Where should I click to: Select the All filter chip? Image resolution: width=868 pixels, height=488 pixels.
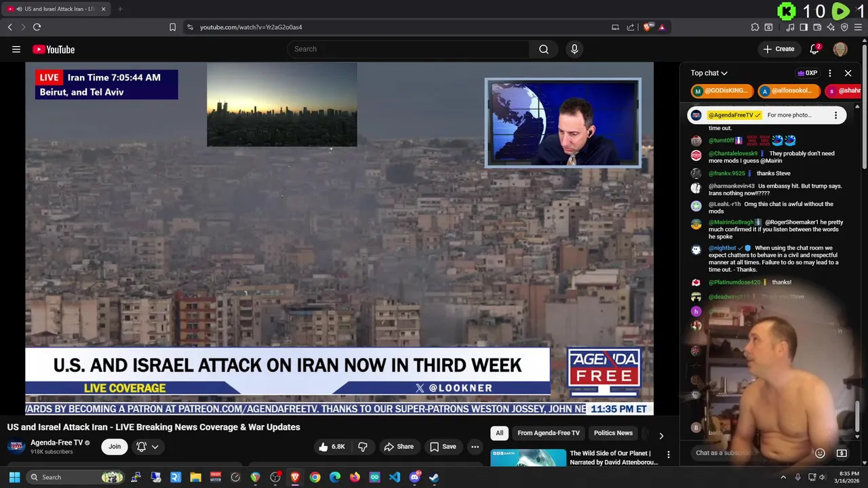(499, 433)
